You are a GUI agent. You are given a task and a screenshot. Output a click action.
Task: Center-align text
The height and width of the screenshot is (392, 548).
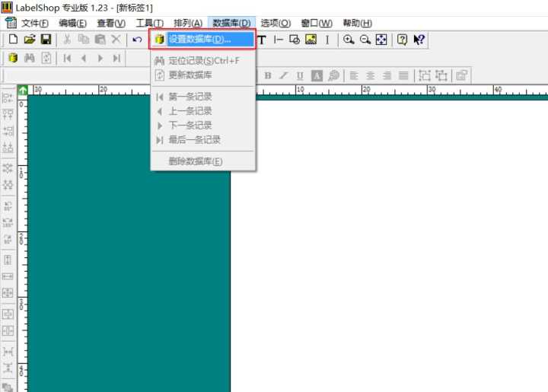click(x=371, y=75)
